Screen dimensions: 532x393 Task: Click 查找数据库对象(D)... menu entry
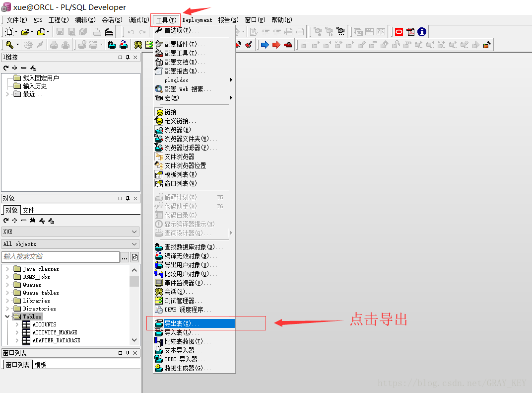[x=195, y=247]
